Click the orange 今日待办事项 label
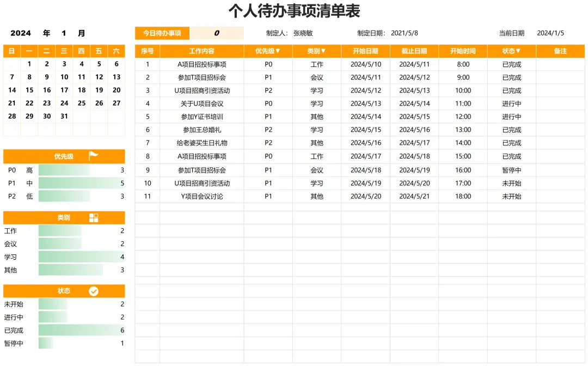588x366 pixels. point(162,33)
